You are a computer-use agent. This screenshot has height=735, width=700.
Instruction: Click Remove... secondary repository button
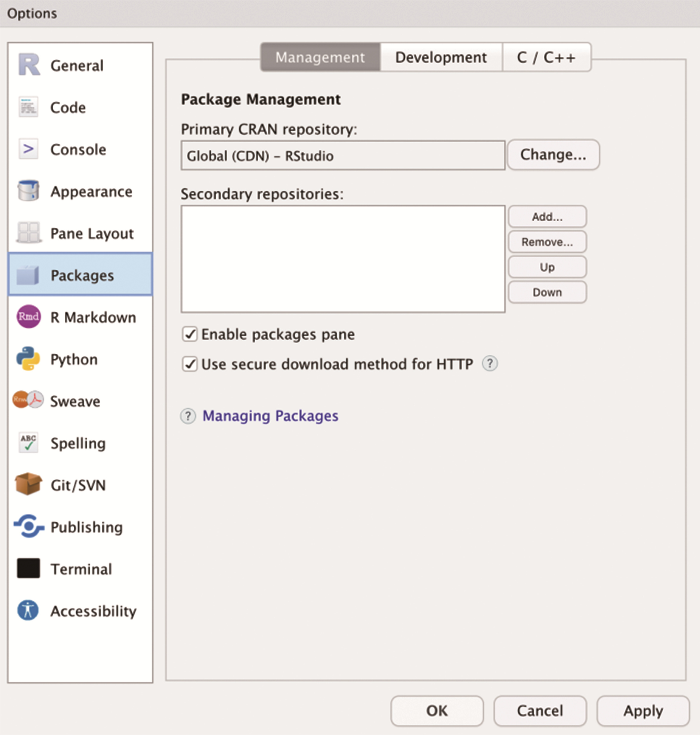547,242
